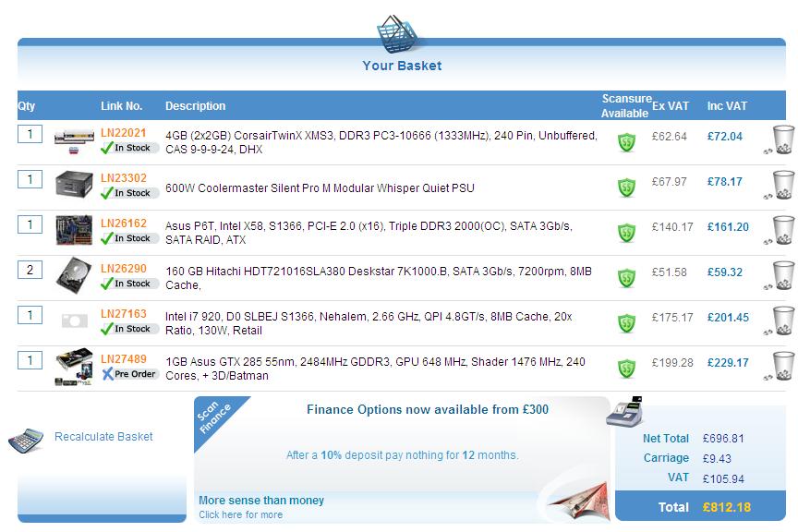798x532 pixels.
Task: Open product link LN26162
Action: (x=123, y=224)
